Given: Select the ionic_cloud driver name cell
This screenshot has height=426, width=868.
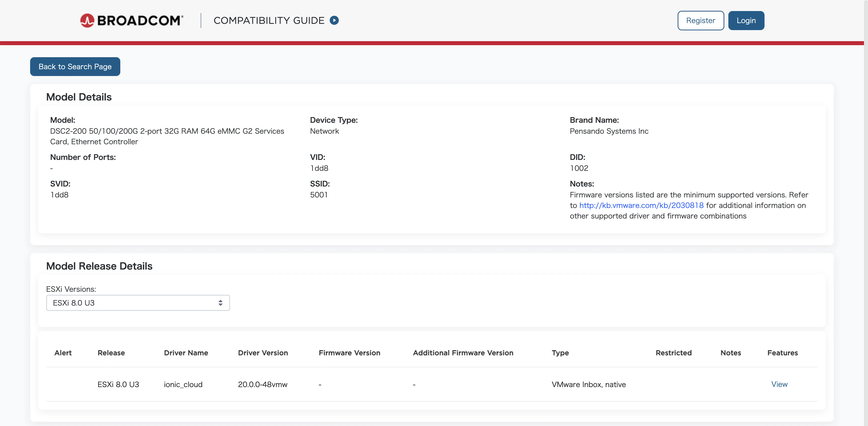Looking at the screenshot, I should (x=183, y=384).
